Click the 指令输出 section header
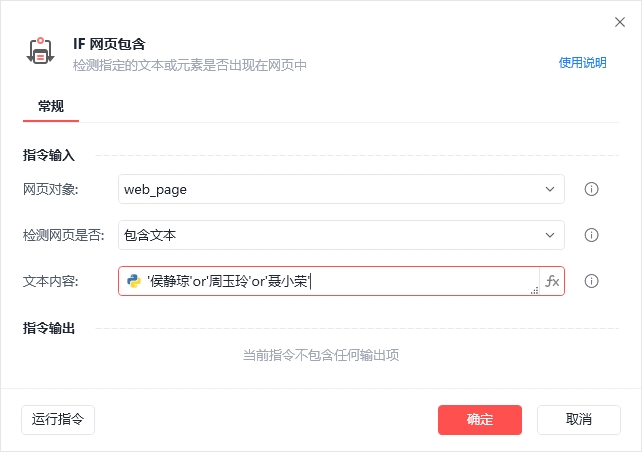642x452 pixels. pyautogui.click(x=49, y=328)
